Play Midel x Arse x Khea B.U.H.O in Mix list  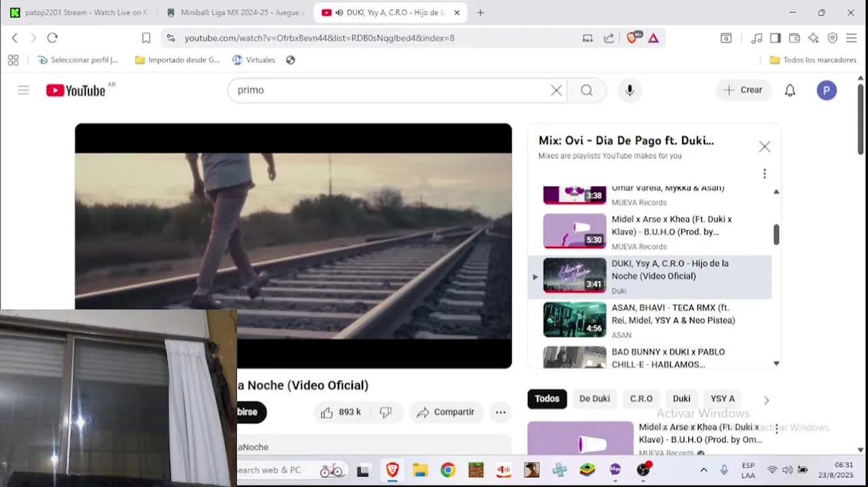click(649, 232)
